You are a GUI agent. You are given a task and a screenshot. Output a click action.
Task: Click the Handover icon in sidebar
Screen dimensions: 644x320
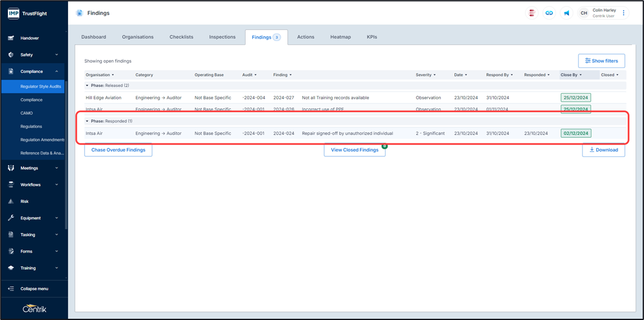11,38
